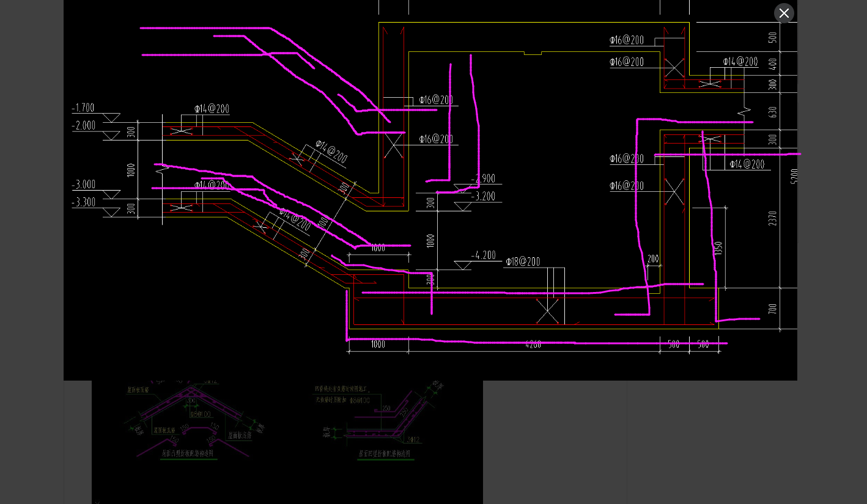Click the 630 dimension value
Screen dimensions: 867x504
pyautogui.click(x=773, y=112)
